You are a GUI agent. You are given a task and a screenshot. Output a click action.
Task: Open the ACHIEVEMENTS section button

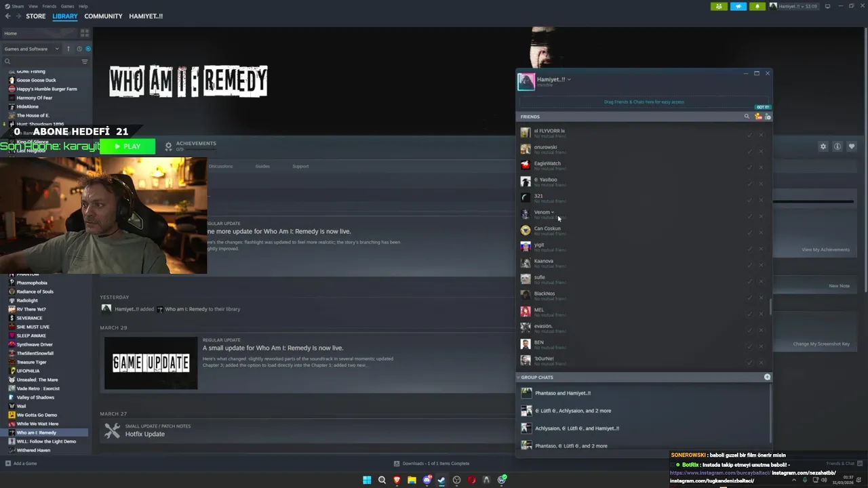[190, 146]
